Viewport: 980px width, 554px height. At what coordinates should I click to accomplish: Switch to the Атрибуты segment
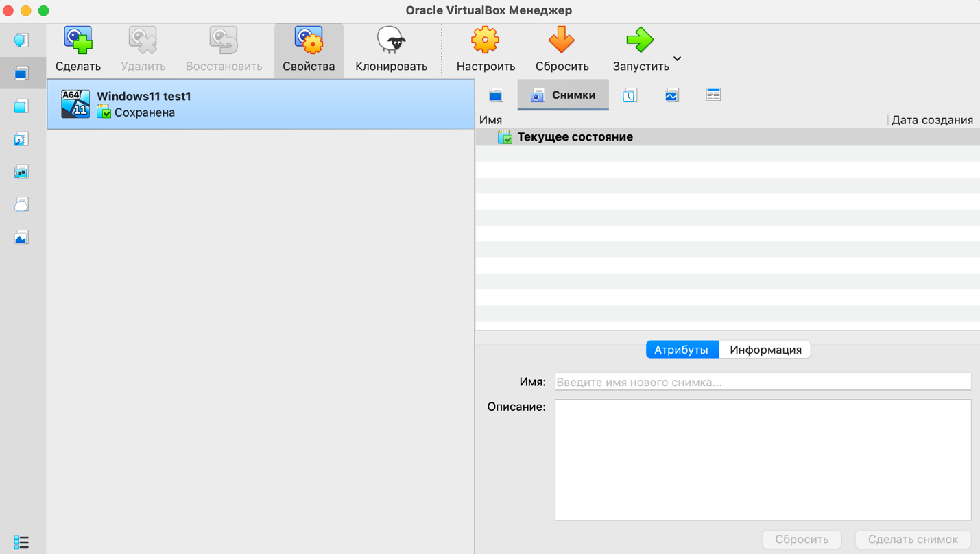(681, 350)
